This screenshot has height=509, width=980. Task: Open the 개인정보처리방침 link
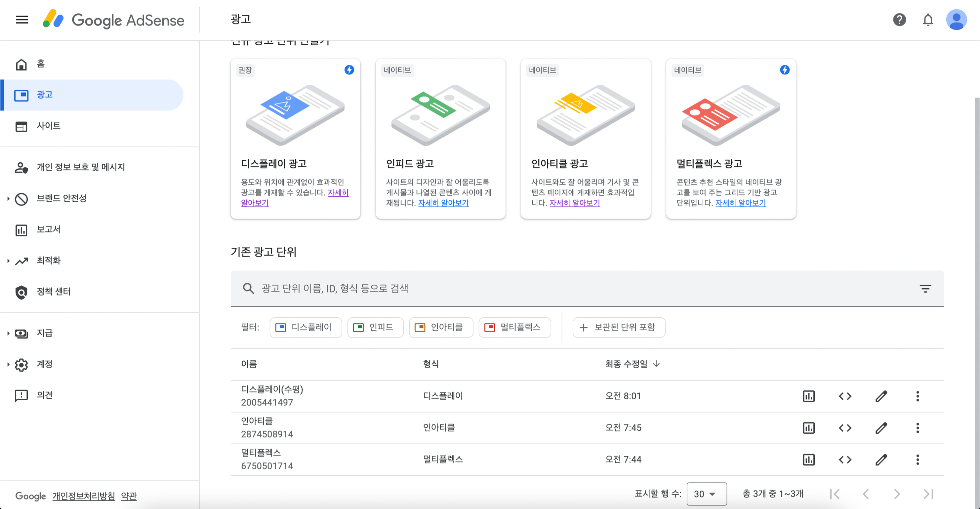tap(83, 496)
